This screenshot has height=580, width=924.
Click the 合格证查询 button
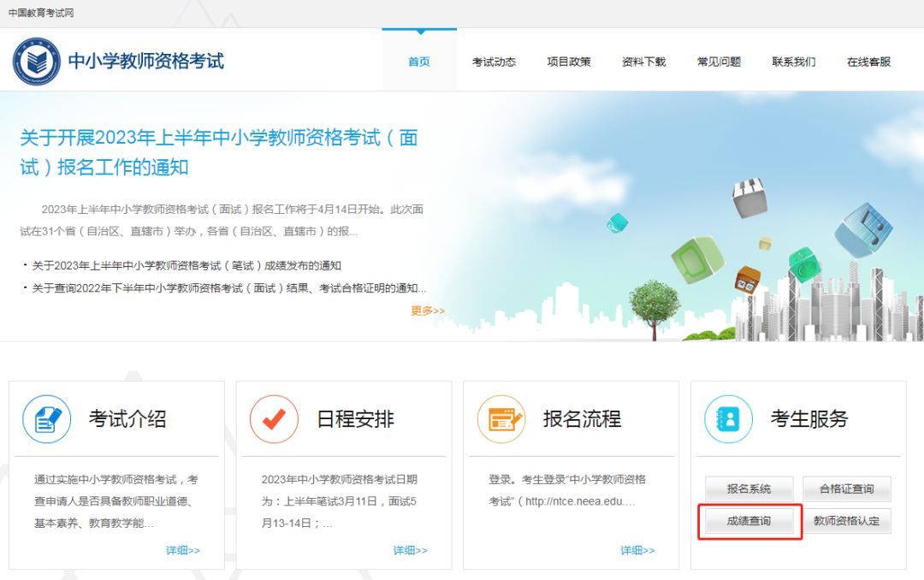pyautogui.click(x=847, y=488)
